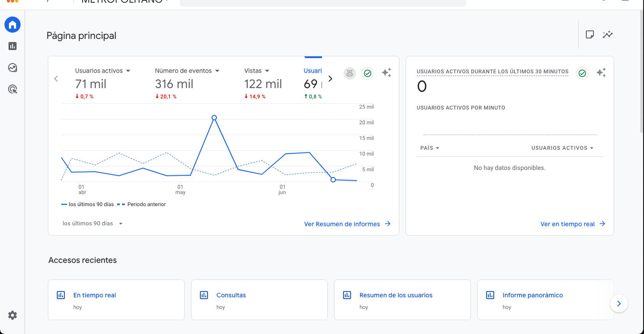Screen dimensions: 644x334
Task: Expand the Usuarios activos metric dropdown
Action: (128, 71)
